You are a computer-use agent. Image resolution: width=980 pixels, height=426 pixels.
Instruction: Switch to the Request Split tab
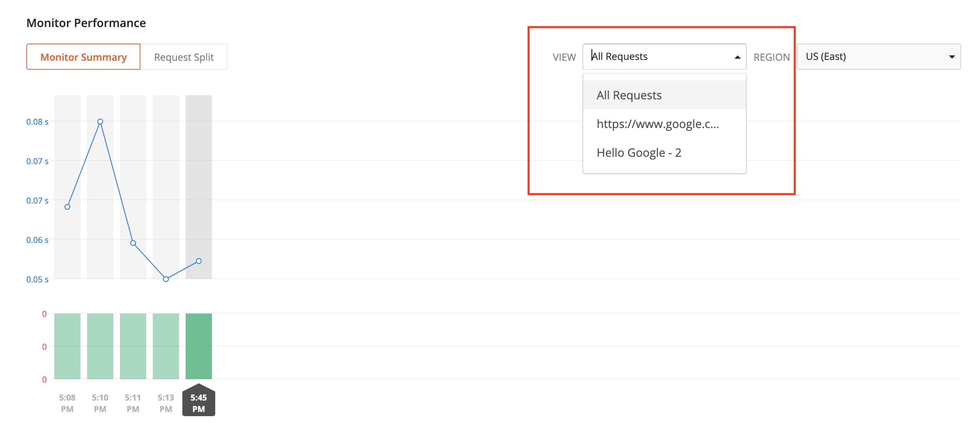(x=184, y=57)
